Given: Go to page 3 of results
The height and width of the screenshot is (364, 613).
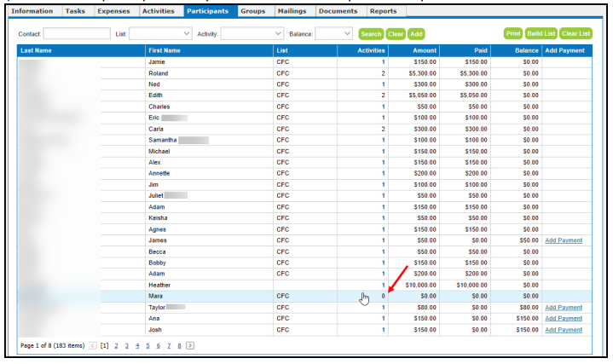Looking at the screenshot, I should 127,346.
